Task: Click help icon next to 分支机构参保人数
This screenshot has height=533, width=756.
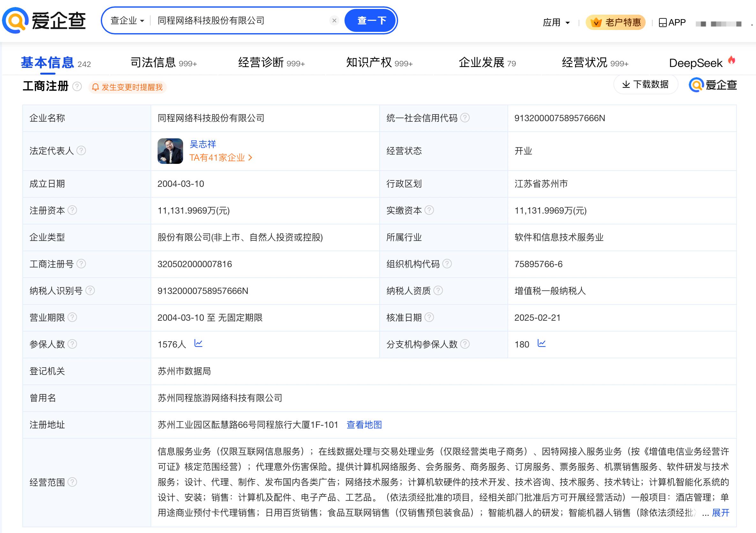Action: [464, 344]
